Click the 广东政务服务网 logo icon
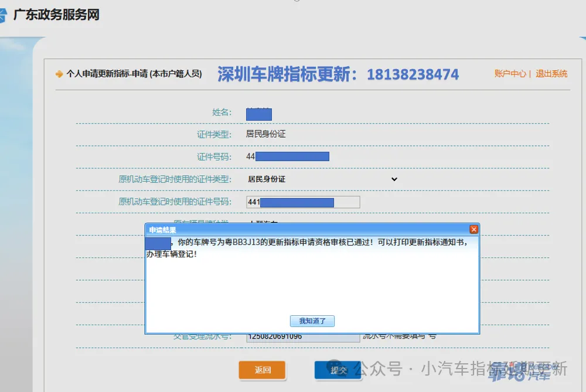The image size is (586, 392). point(3,15)
